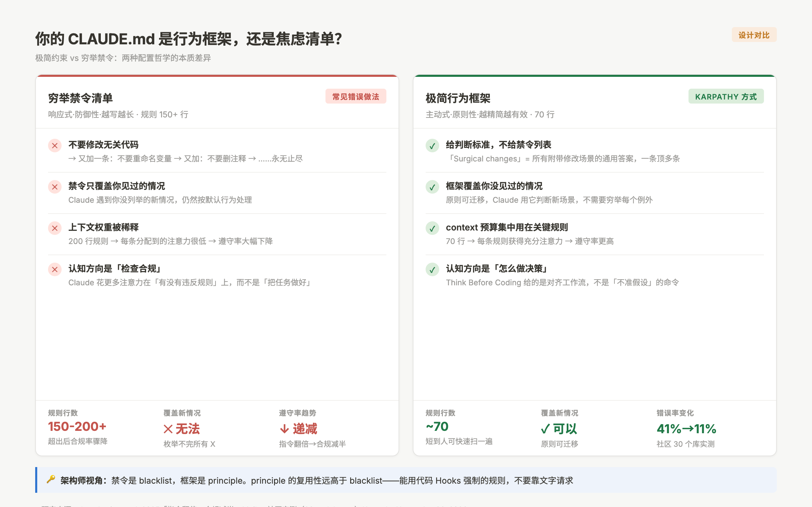Screen dimensions: 812x507
Task: Click the red stat value 150-200+
Action: [x=77, y=426]
